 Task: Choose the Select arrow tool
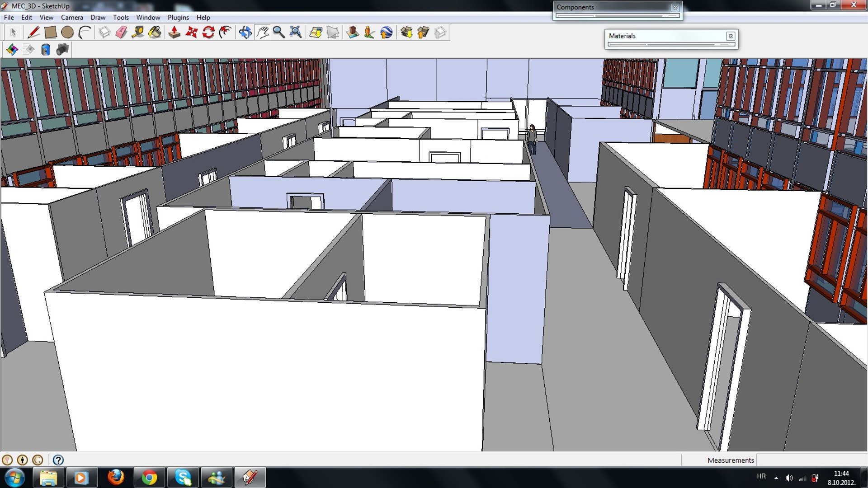click(13, 33)
